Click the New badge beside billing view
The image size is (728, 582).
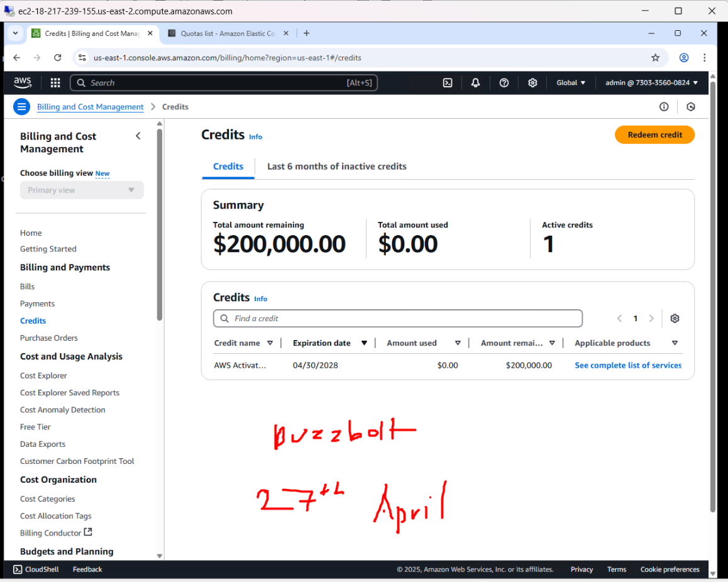click(102, 173)
